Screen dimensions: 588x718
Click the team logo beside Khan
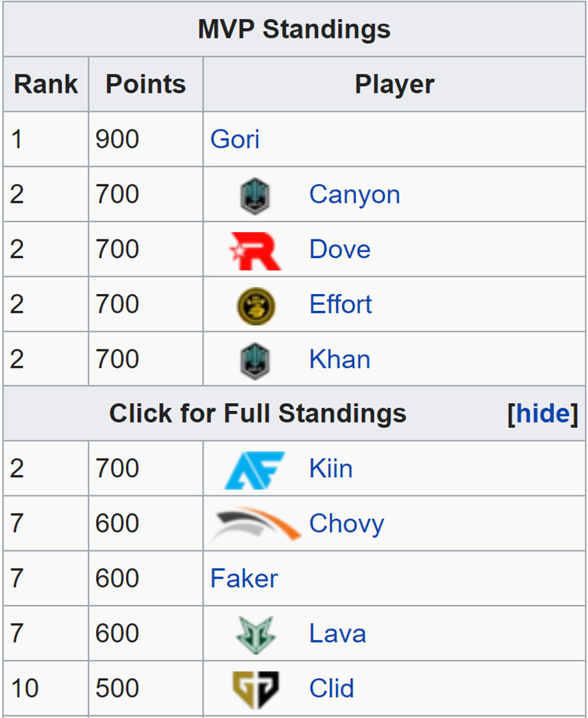(255, 361)
